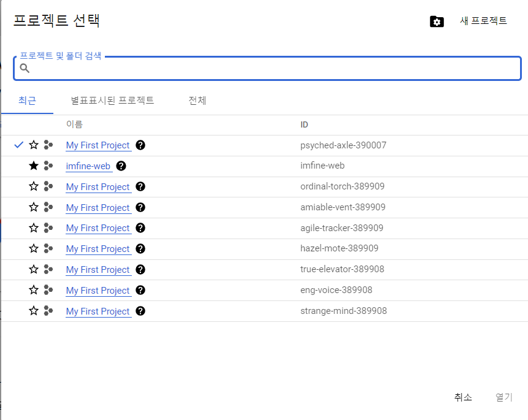The image size is (528, 420).
Task: Star the true-elevator-389908 project
Action: (x=34, y=269)
